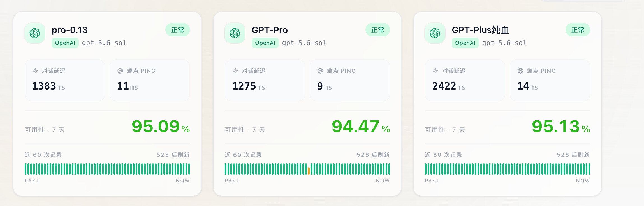Image resolution: width=644 pixels, height=206 pixels.
Task: Click the NOW label under GPT-Plus纯血 history
Action: tap(583, 181)
